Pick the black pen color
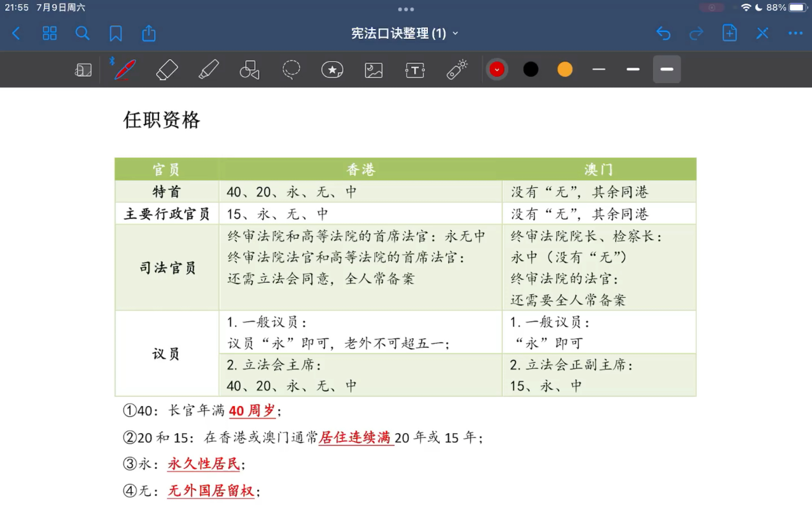The height and width of the screenshot is (509, 812). tap(531, 69)
